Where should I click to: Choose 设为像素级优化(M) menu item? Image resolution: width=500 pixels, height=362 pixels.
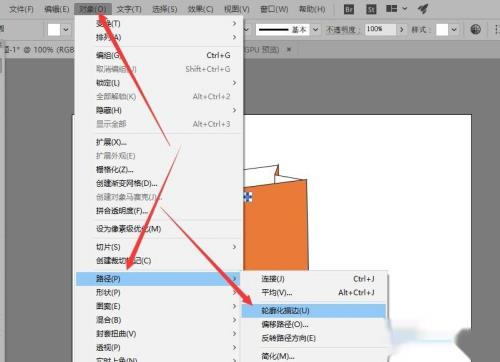(159, 229)
